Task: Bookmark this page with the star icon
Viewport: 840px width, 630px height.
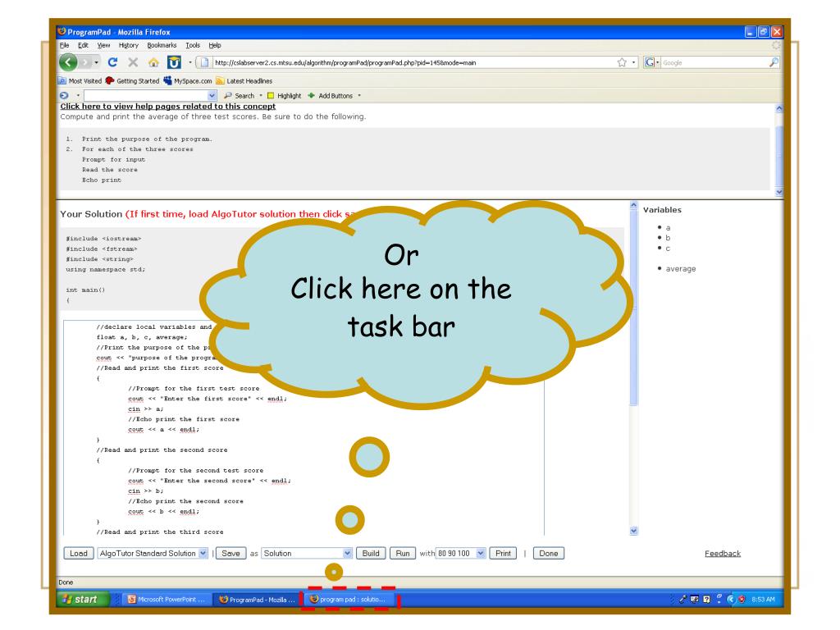Action: [x=622, y=62]
